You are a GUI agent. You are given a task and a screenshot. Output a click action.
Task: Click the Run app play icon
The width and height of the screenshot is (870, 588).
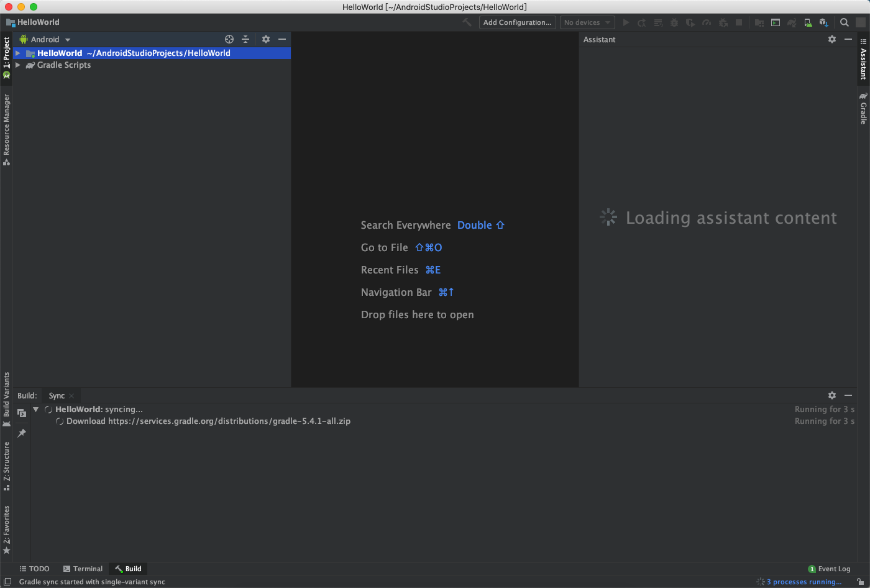[x=626, y=22]
